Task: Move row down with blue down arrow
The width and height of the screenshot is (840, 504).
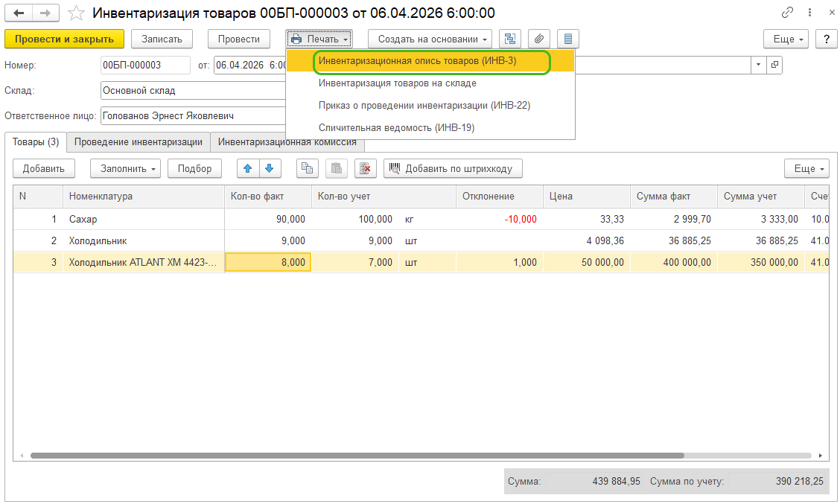Action: pyautogui.click(x=270, y=168)
